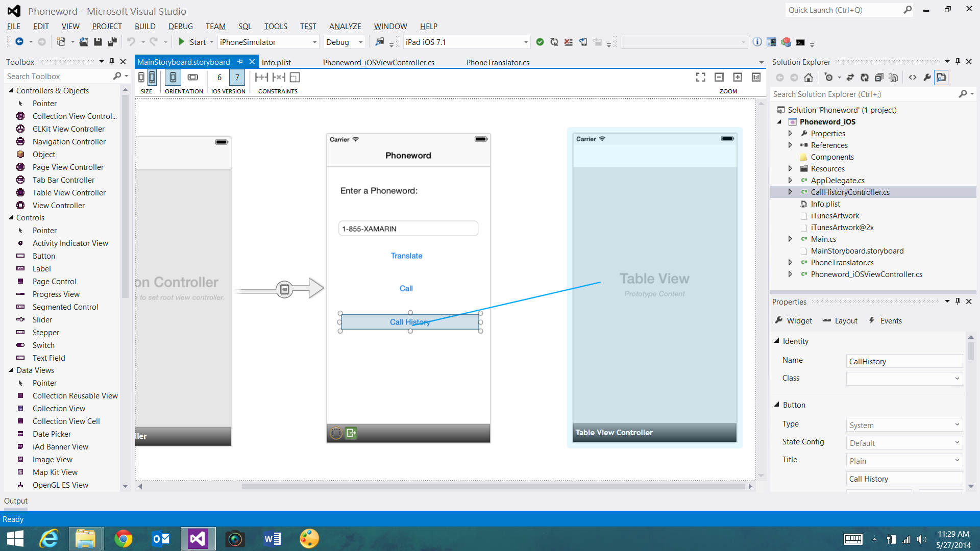Click Collapse All in Solution Explorer
Image resolution: width=980 pixels, height=551 pixels.
coord(879,78)
